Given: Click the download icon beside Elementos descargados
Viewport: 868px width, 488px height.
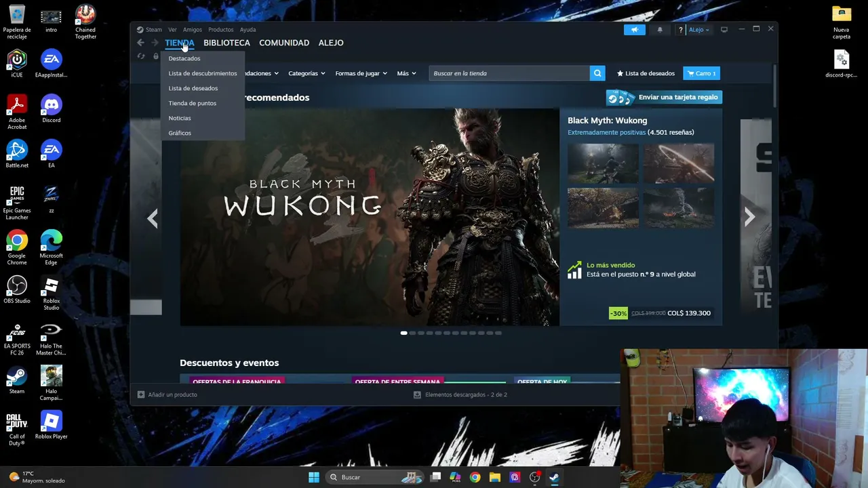Looking at the screenshot, I should pos(417,394).
